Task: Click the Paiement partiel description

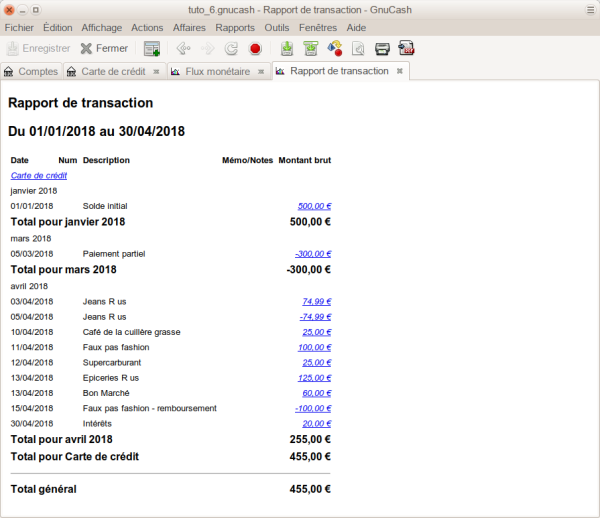Action: [114, 254]
